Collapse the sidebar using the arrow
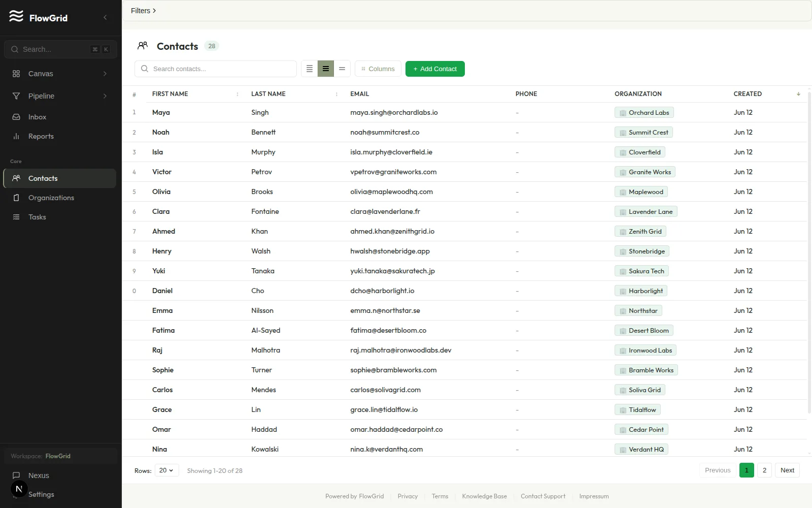Viewport: 812px width, 508px height. (x=105, y=17)
